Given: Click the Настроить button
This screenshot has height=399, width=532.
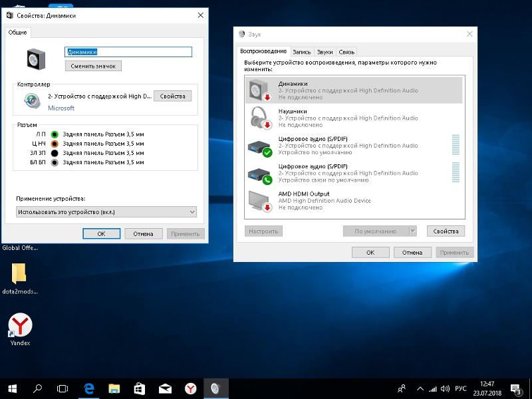Looking at the screenshot, I should 263,231.
